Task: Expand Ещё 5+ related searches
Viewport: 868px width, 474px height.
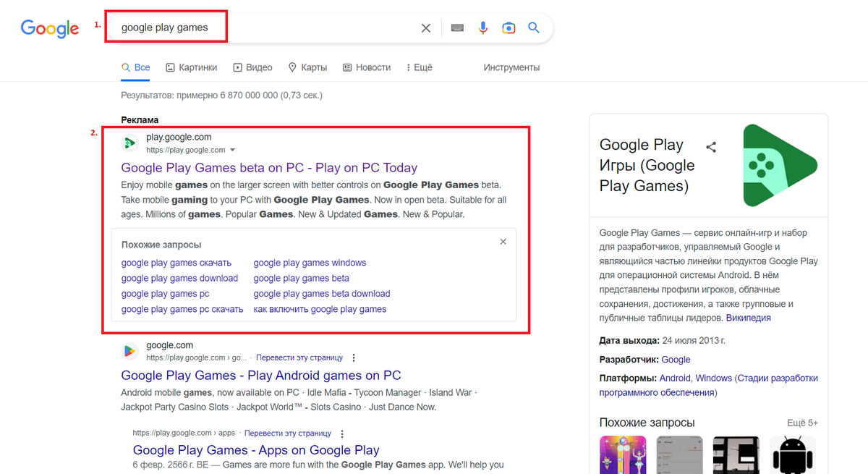Action: coord(802,423)
